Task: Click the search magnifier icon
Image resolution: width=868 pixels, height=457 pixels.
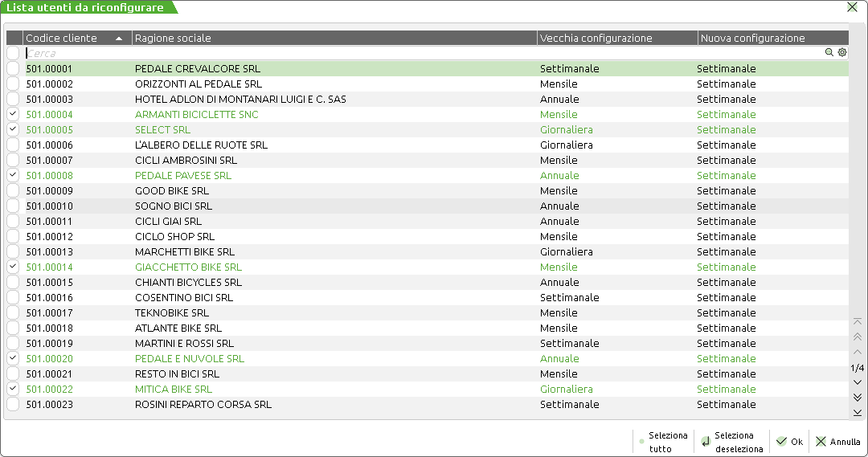Action: (829, 53)
